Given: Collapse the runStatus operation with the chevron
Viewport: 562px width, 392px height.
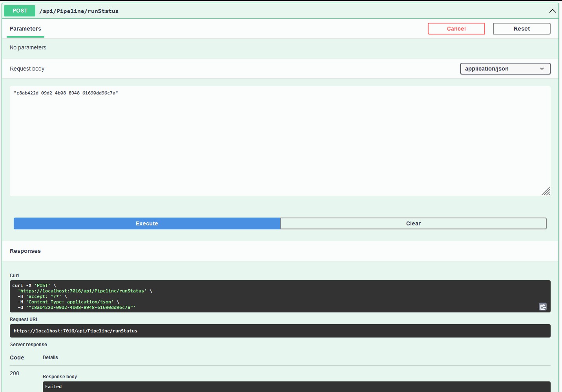Looking at the screenshot, I should click(552, 11).
